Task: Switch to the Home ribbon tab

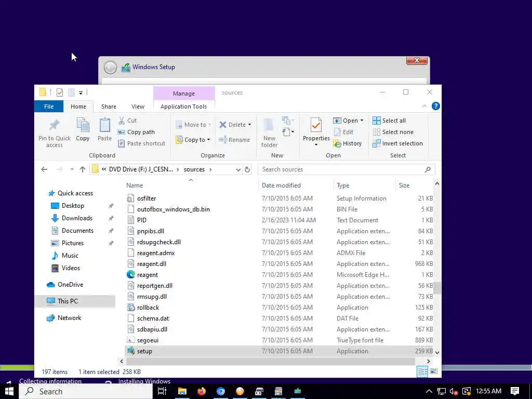Action: 78,107
